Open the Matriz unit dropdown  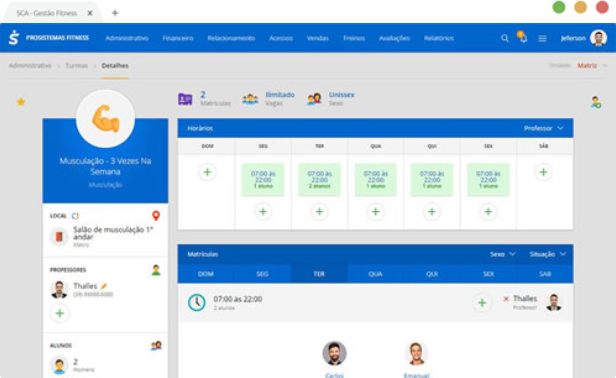point(592,66)
